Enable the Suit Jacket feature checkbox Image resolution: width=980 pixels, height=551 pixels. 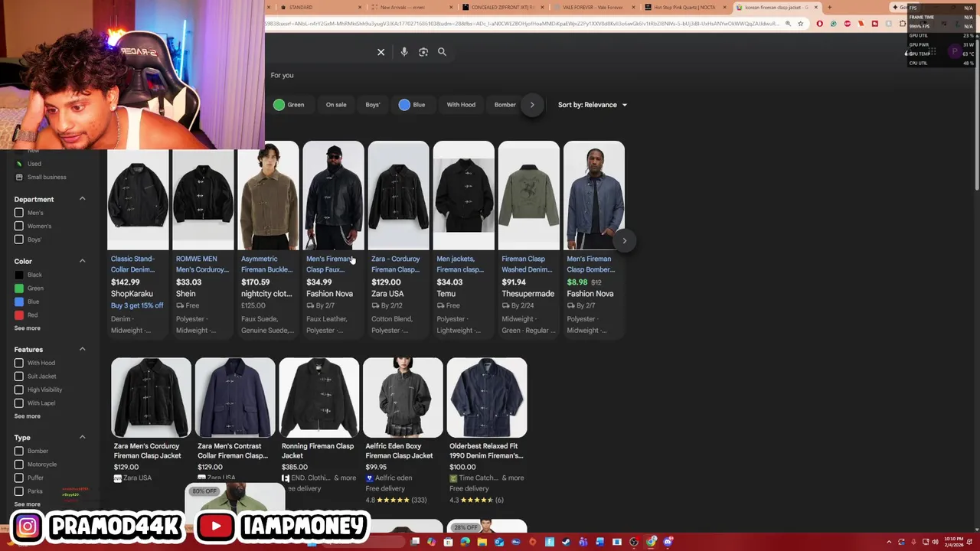click(19, 376)
